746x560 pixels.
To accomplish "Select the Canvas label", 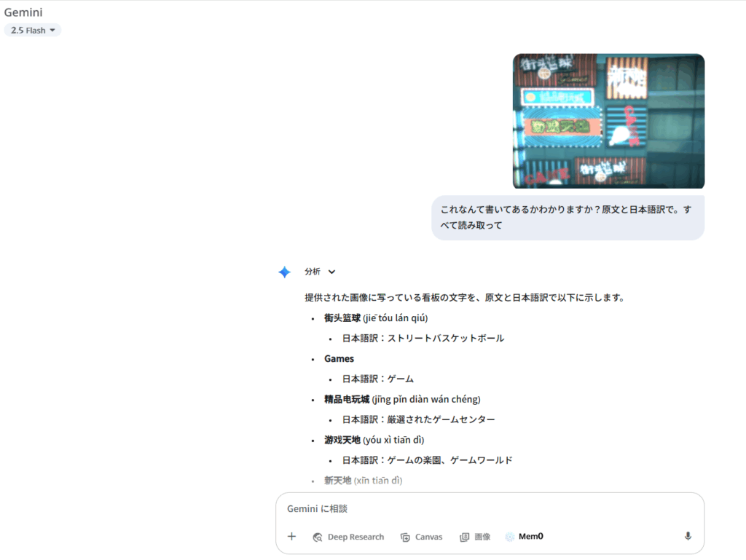I will [x=428, y=537].
